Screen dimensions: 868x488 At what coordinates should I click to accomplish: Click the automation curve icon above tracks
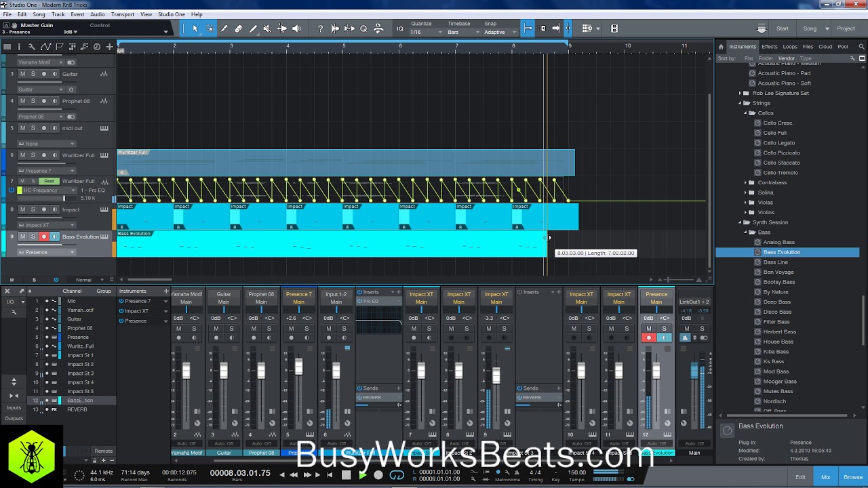tap(45, 47)
